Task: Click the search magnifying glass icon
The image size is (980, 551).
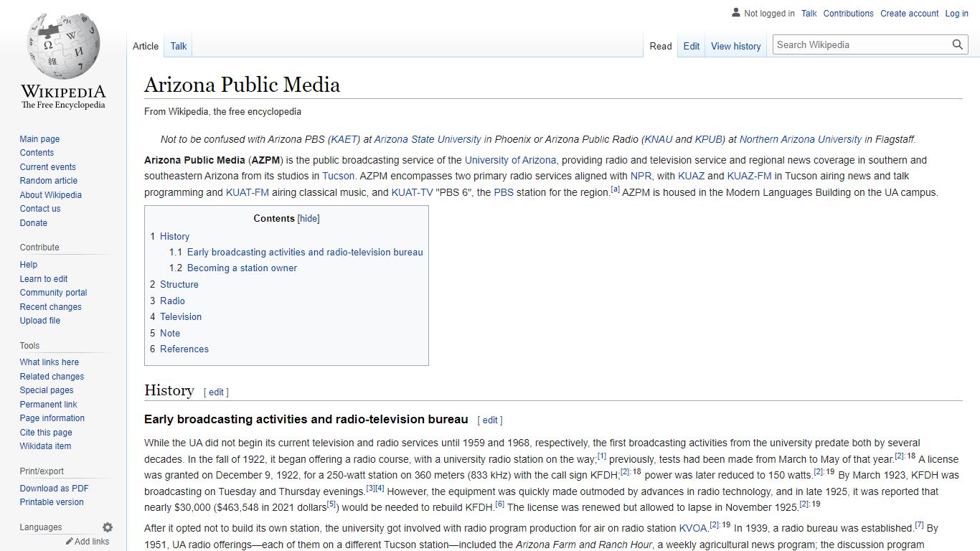Action: coord(958,44)
